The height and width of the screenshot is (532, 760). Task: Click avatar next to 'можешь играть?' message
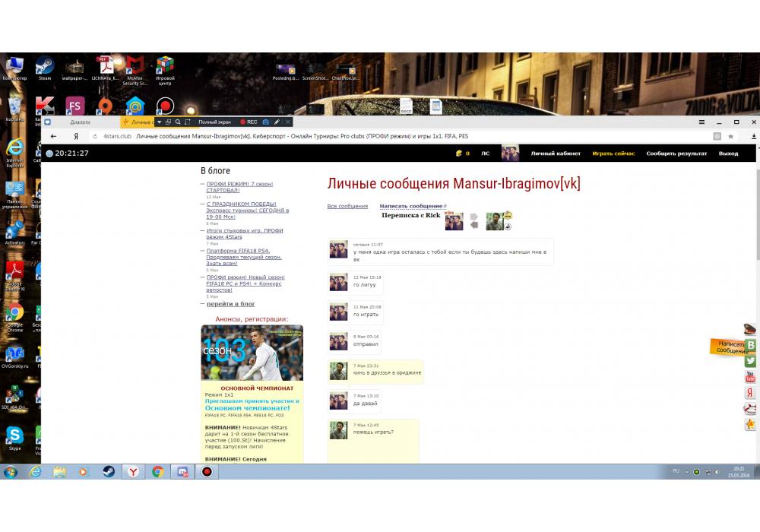point(338,429)
